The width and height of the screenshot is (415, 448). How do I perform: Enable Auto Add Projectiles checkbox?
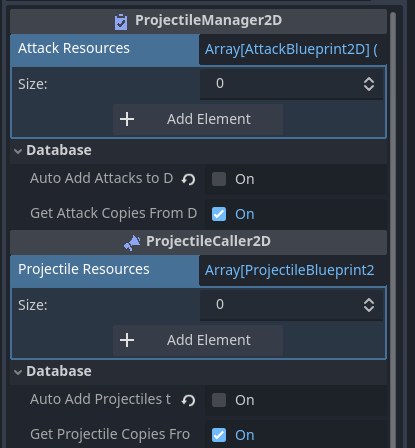(x=219, y=400)
